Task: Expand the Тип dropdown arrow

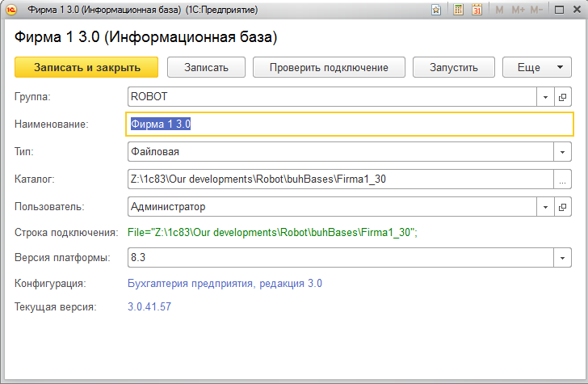Action: [x=562, y=152]
